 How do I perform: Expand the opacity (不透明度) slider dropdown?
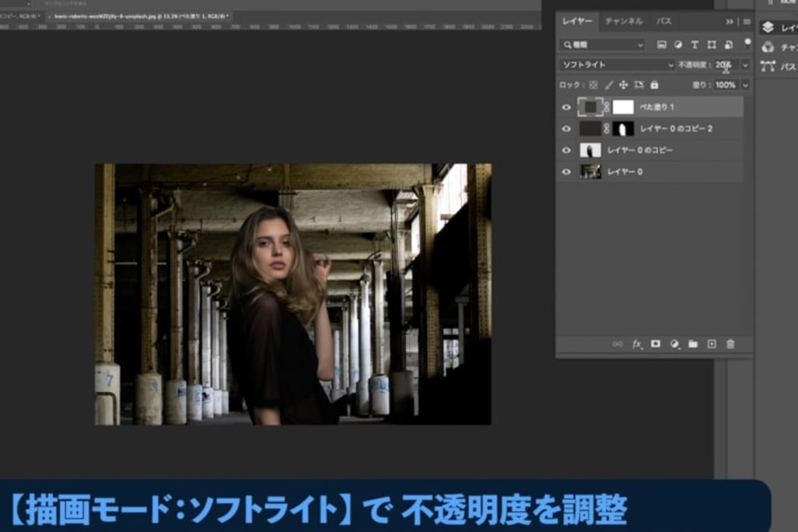pos(745,65)
